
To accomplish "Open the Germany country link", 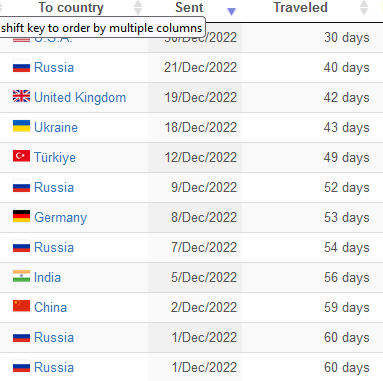I will click(x=61, y=217).
